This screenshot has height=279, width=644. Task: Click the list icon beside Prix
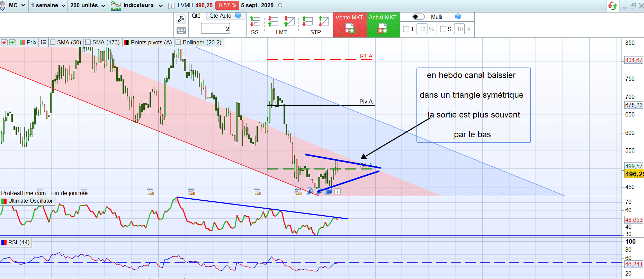(43, 42)
